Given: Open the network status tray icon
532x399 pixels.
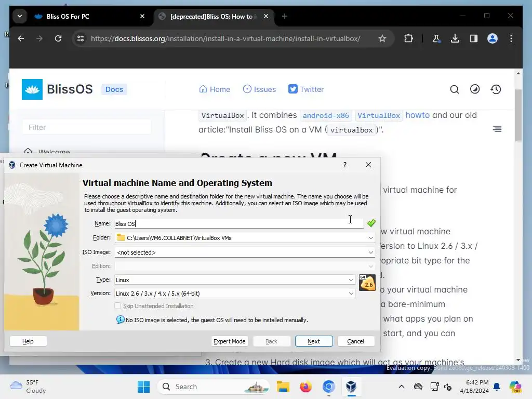Looking at the screenshot, I should [x=434, y=387].
